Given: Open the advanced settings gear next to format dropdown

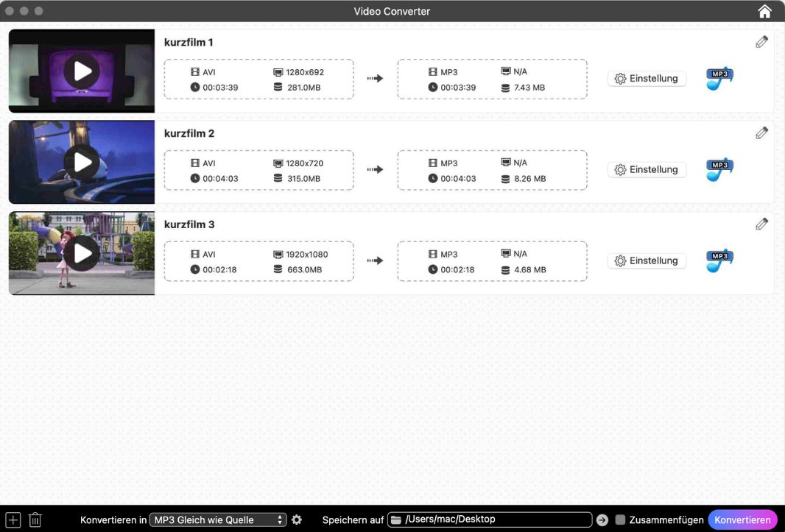Looking at the screenshot, I should pos(296,519).
